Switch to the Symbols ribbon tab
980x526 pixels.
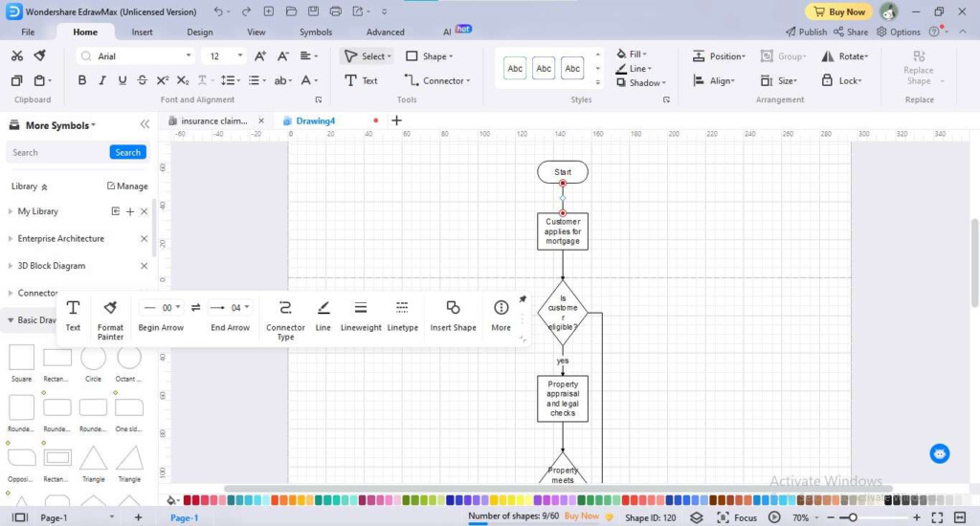(316, 32)
